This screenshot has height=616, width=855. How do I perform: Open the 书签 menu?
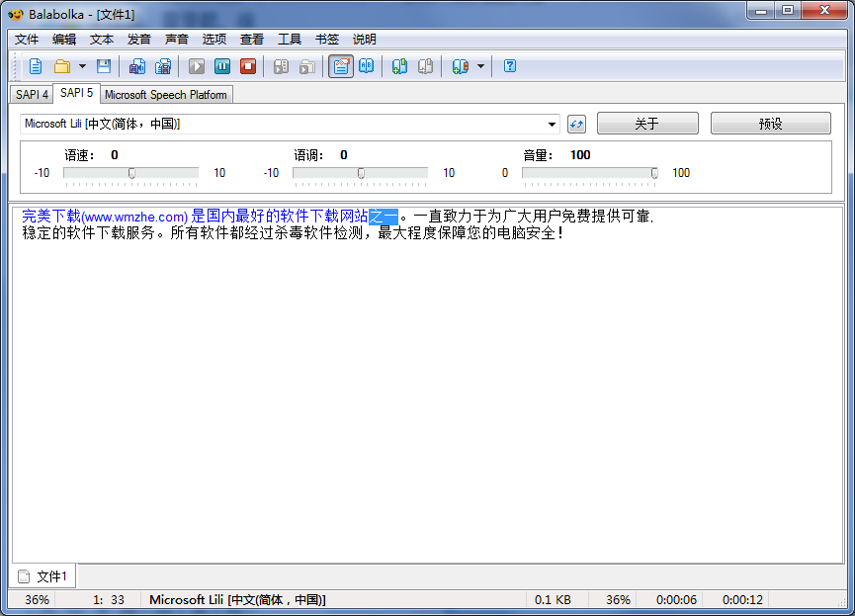[x=327, y=40]
